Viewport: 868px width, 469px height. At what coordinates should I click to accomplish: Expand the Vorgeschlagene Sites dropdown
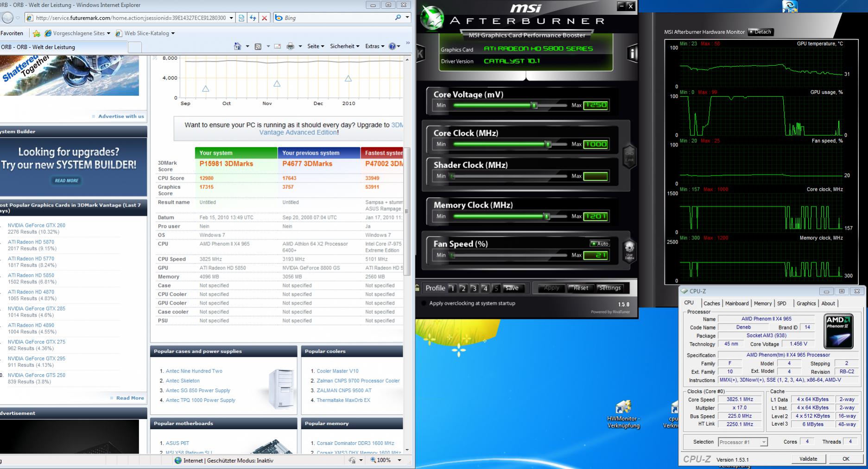(108, 33)
